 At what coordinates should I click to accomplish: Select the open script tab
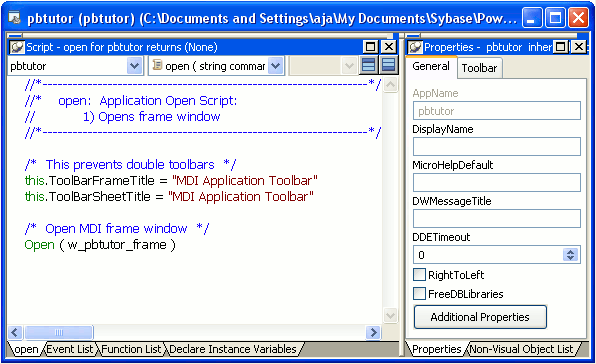(26, 349)
